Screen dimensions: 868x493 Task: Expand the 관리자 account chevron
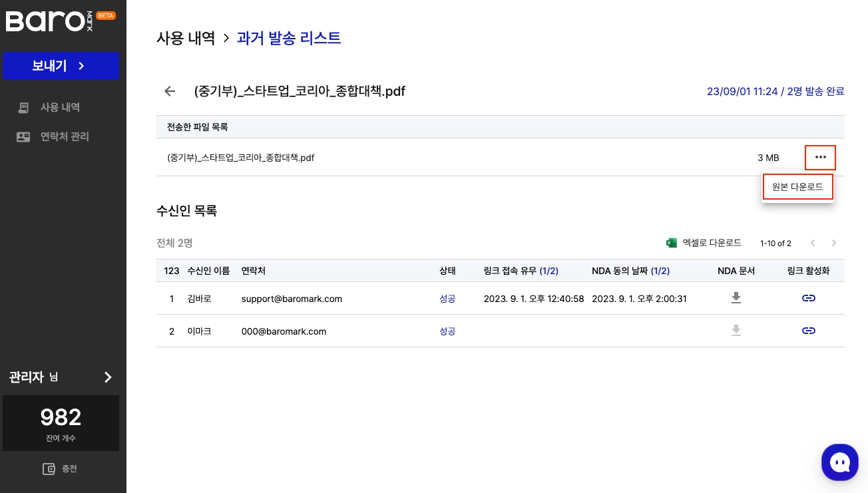click(x=108, y=377)
